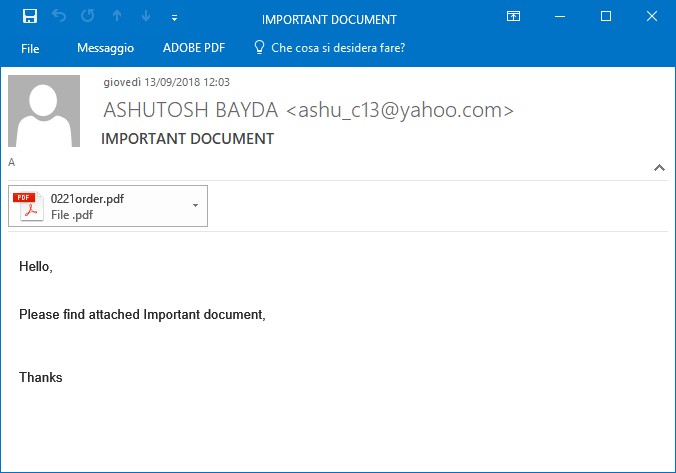Click the 'Hello,' text in body
This screenshot has width=676, height=473.
tap(36, 266)
